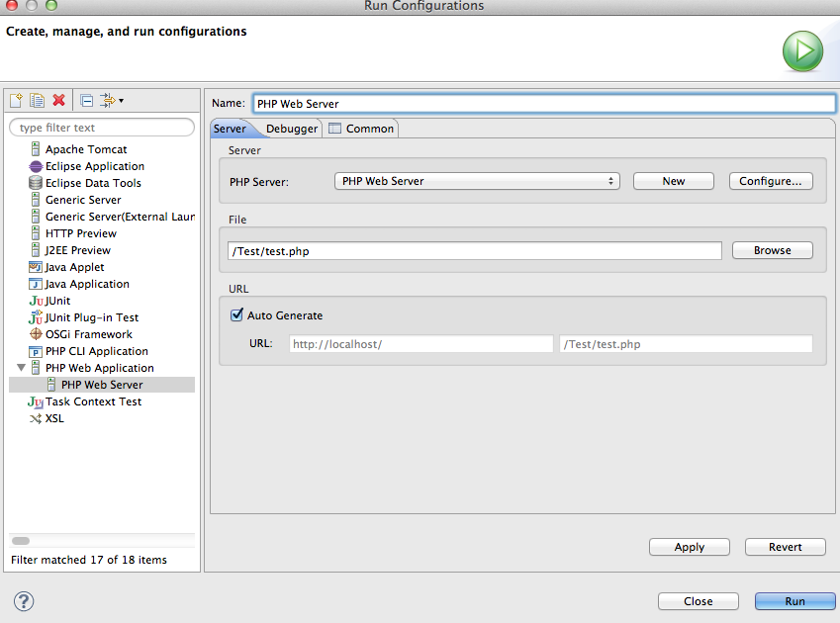Click the blue Run button
The width and height of the screenshot is (840, 623).
tap(795, 601)
